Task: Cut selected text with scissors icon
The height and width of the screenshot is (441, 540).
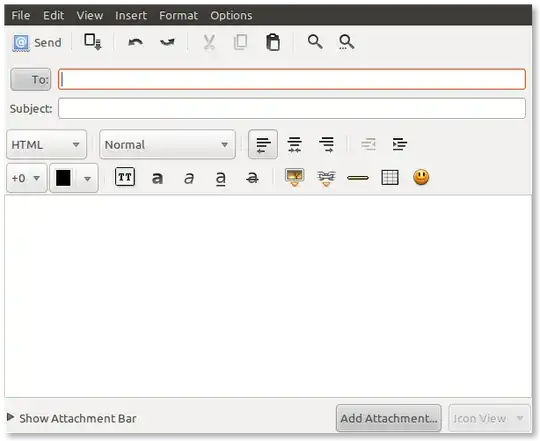Action: (209, 42)
